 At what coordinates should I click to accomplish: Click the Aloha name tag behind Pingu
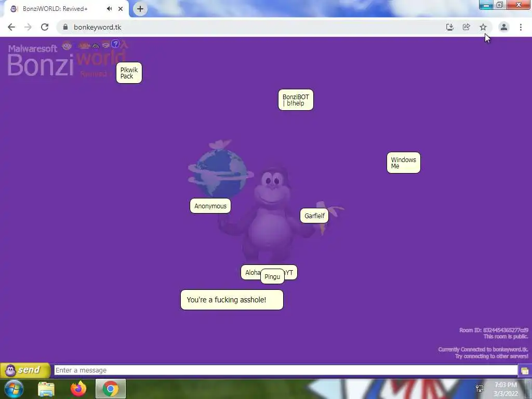tap(250, 272)
